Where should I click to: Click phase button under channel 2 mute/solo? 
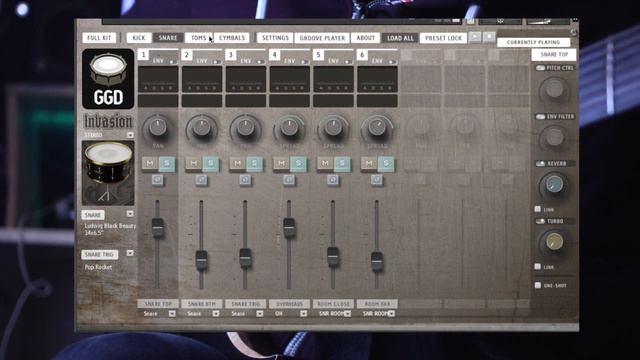coord(201,180)
